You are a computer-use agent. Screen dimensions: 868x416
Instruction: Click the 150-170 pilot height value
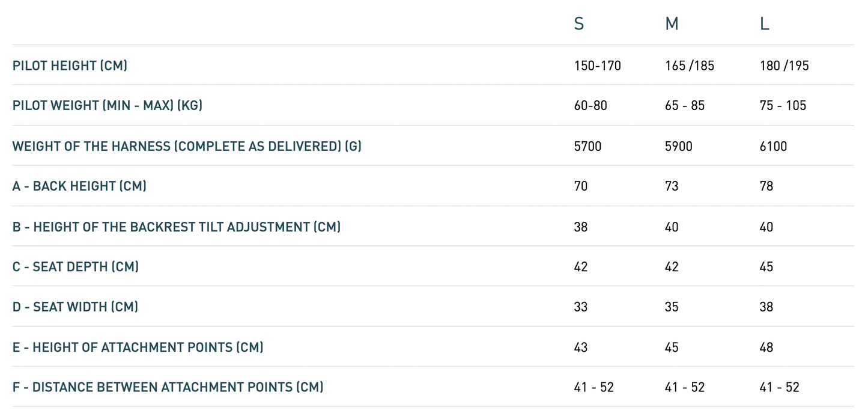click(x=597, y=66)
